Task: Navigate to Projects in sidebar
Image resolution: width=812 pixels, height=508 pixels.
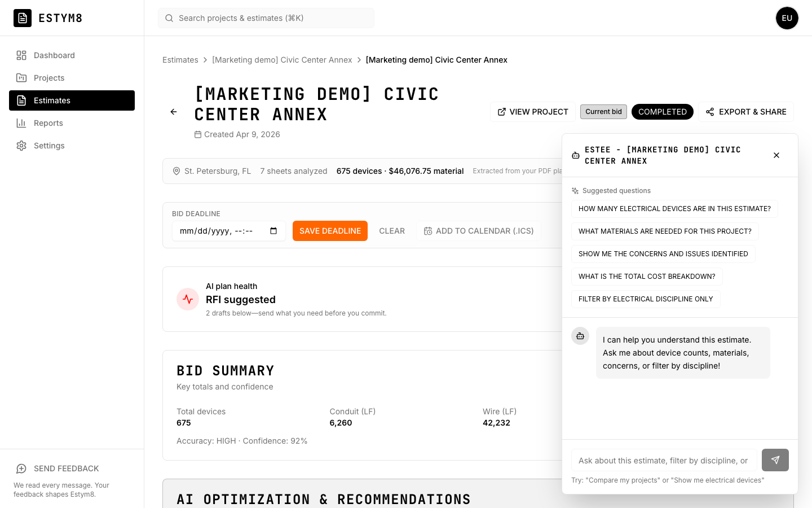Action: [x=49, y=78]
